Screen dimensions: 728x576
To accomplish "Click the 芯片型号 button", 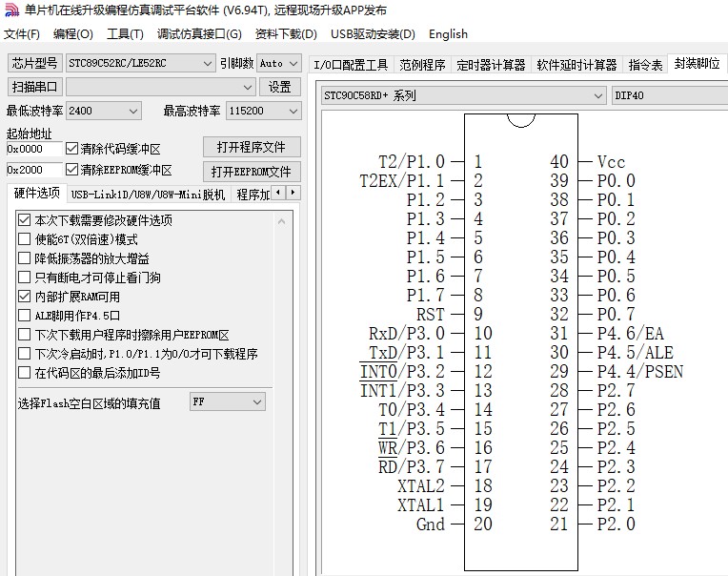I will coord(35,63).
